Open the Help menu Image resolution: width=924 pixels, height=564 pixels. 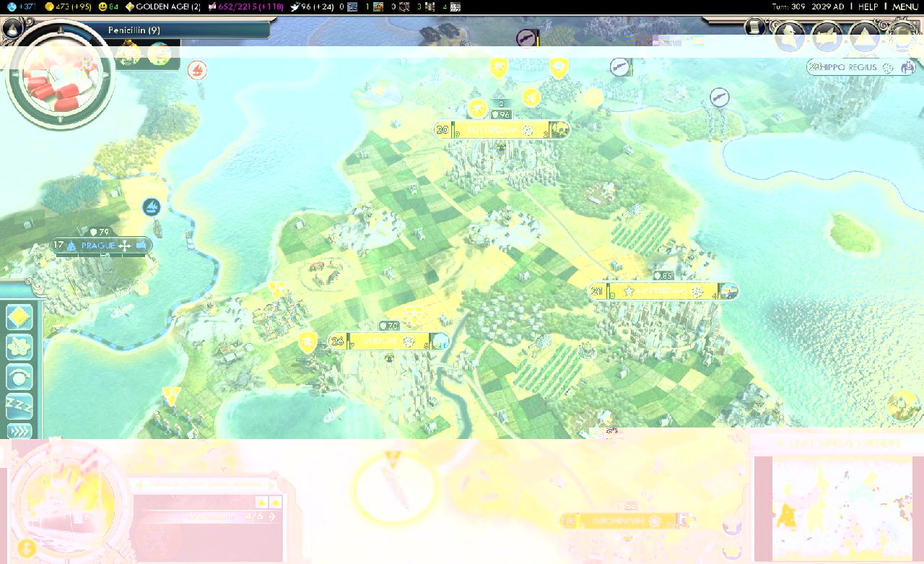tap(868, 6)
